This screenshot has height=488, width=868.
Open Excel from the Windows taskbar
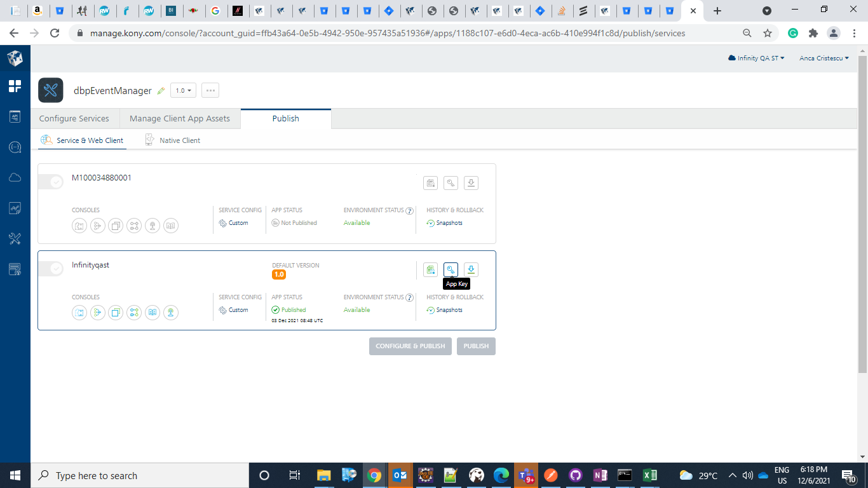click(649, 475)
